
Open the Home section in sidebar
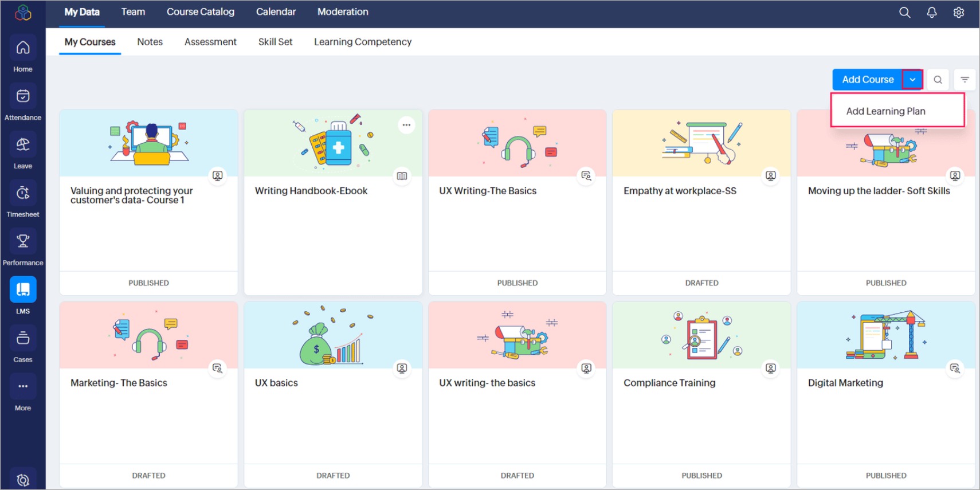[23, 54]
